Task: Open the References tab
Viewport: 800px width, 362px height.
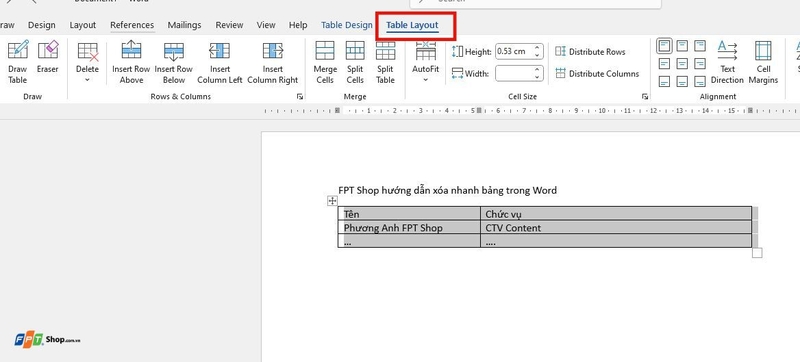Action: click(132, 25)
